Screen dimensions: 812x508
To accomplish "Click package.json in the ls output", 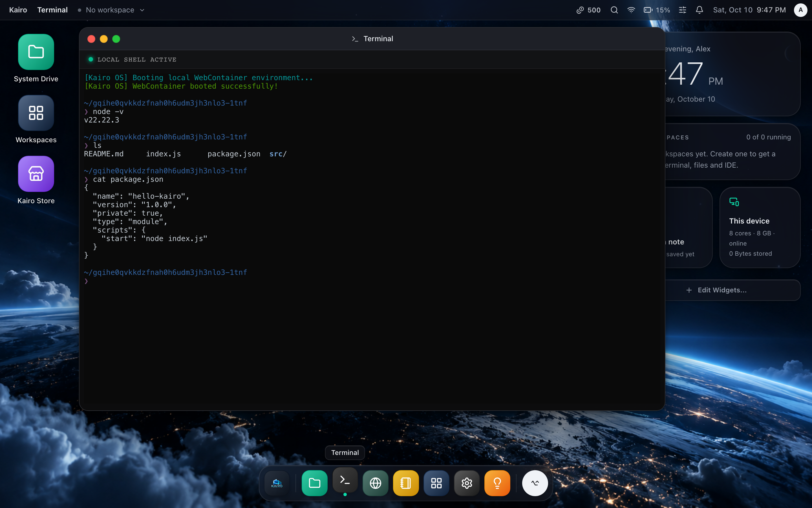I will [234, 154].
